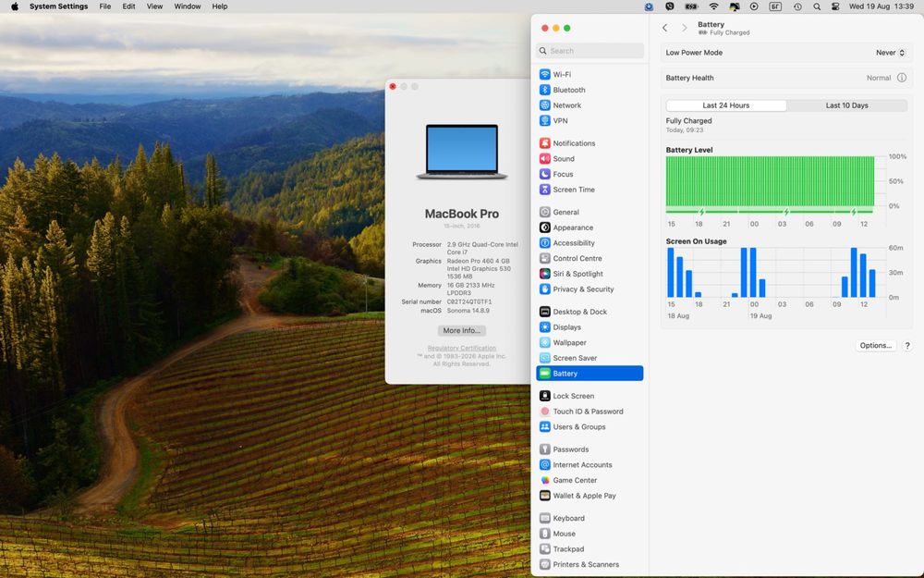Show Battery Health info details
The image size is (924, 578).
coord(902,78)
